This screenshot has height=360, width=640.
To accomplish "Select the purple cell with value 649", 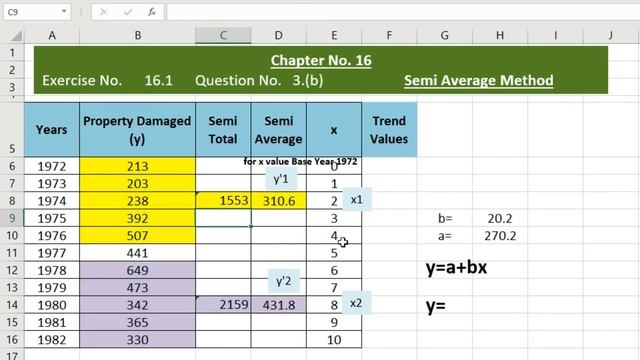I will click(x=138, y=270).
